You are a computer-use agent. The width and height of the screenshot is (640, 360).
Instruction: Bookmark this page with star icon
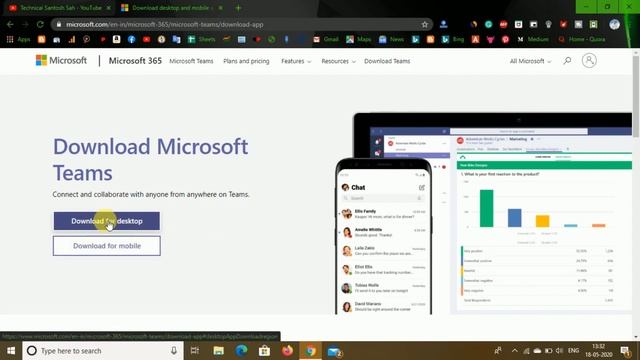(424, 24)
